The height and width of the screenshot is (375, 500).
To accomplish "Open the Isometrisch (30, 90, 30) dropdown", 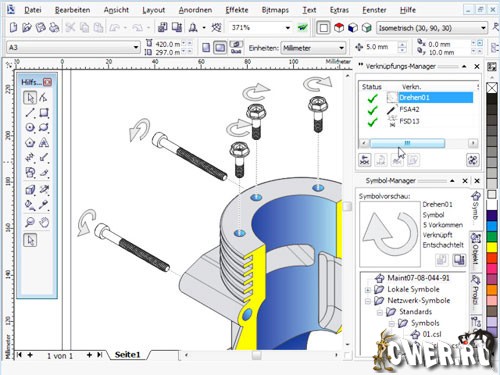I will click(432, 28).
